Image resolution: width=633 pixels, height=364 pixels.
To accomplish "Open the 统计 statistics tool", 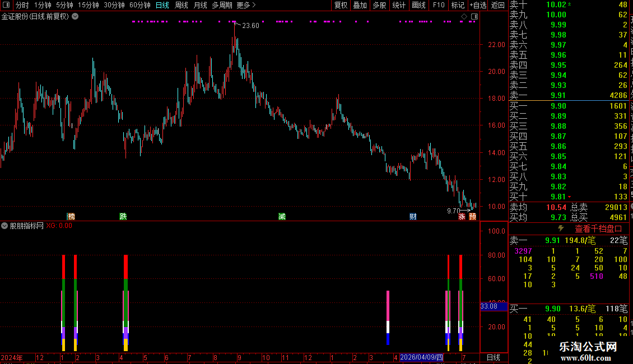I will pos(399,5).
